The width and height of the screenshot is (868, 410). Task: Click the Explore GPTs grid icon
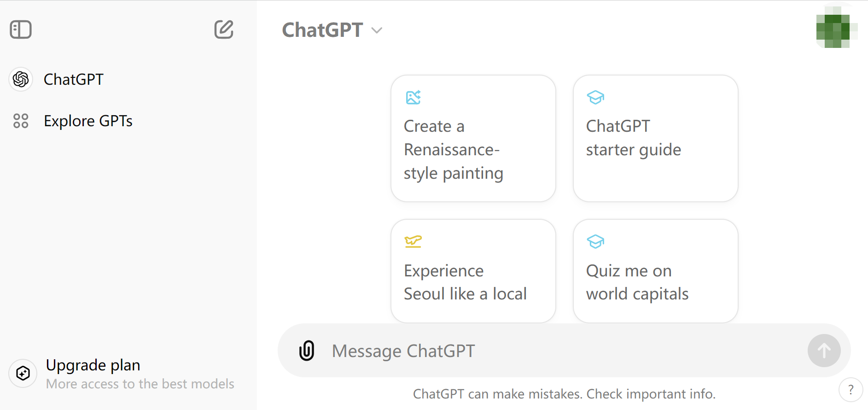click(x=21, y=121)
